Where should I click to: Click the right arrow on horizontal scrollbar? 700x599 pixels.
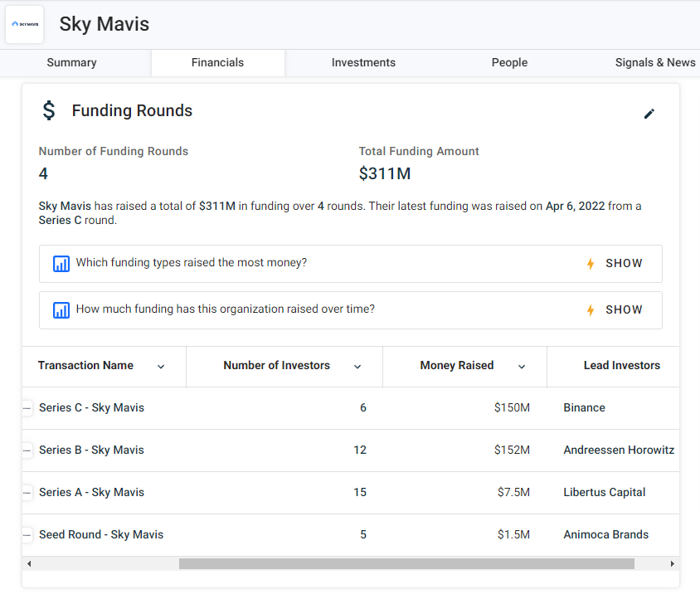point(672,564)
